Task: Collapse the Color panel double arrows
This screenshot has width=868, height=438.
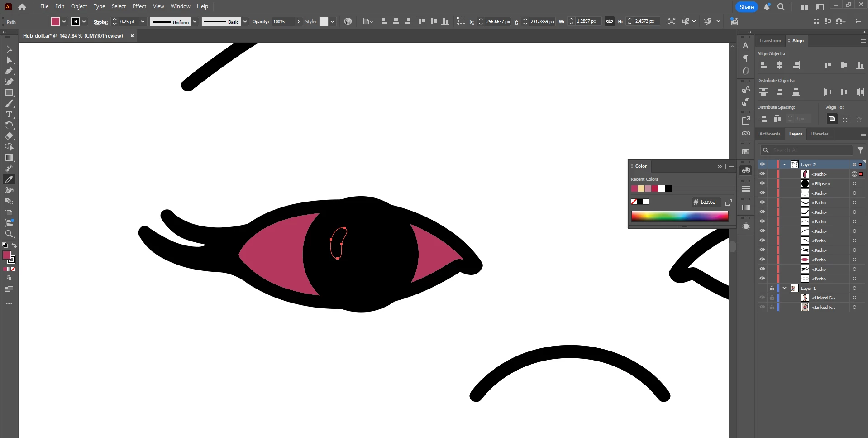Action: click(x=720, y=166)
